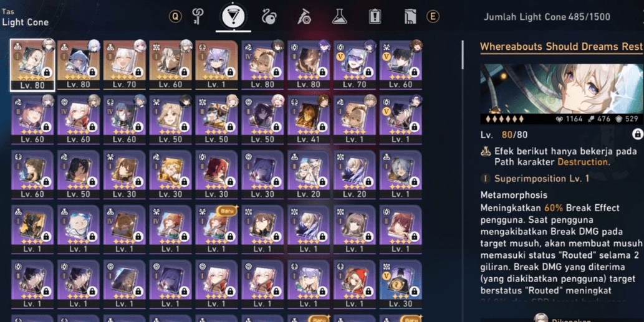Open the consumables flask tab
Viewport: 644px width, 322px height.
340,17
